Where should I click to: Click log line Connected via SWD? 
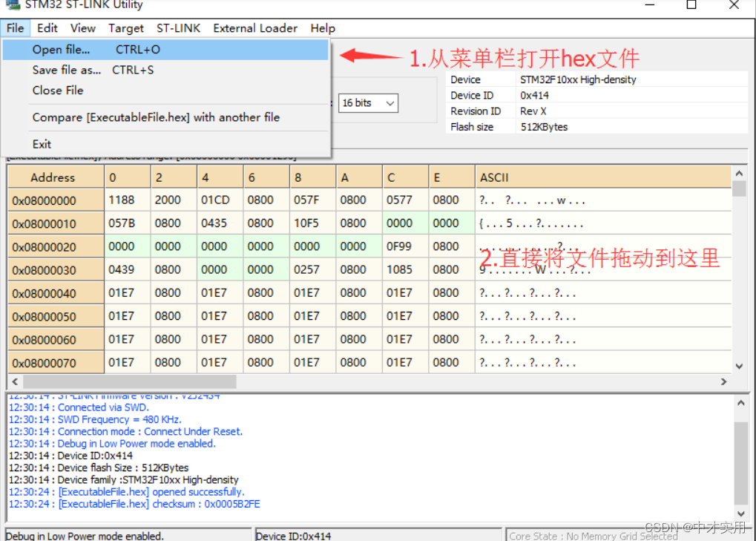pos(79,407)
